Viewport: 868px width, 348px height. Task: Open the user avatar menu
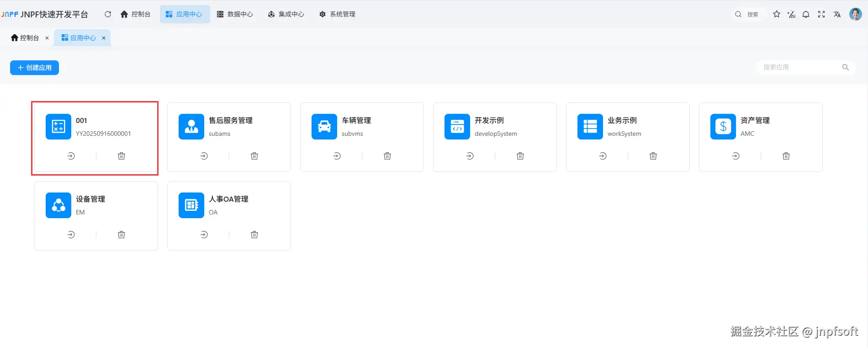[x=856, y=14]
